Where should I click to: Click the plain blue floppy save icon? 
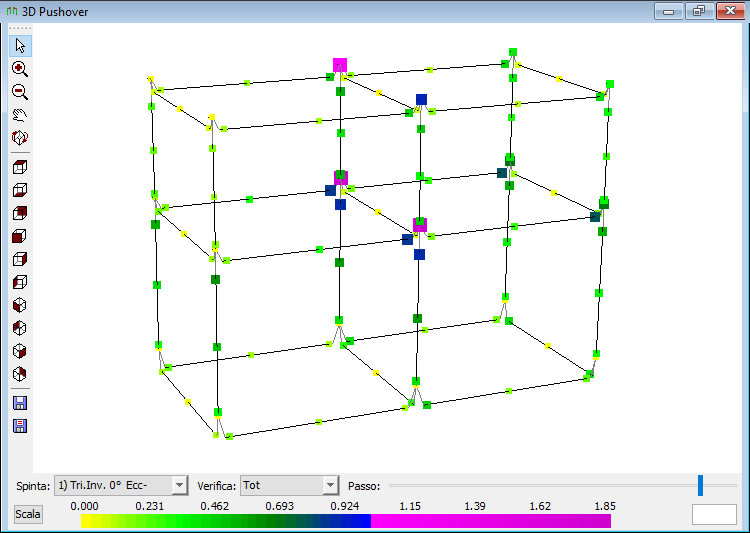pos(20,403)
